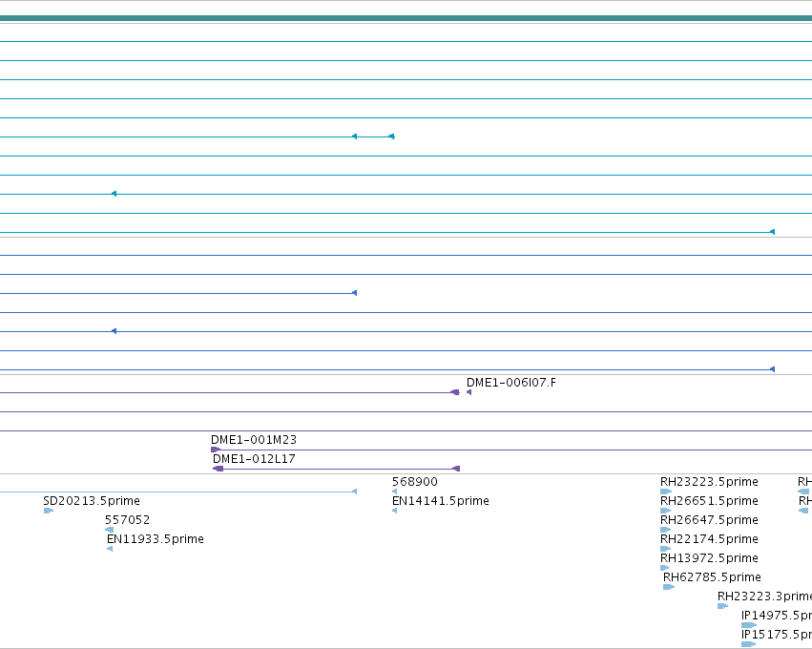Click the small purple arrow beside DME1-006I07.F
The width and height of the screenshot is (812, 649).
(468, 392)
